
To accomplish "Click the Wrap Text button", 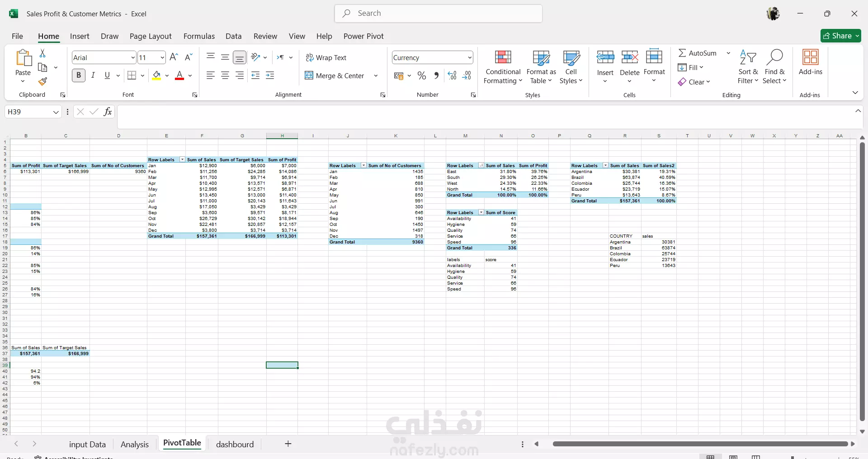I will click(x=326, y=58).
